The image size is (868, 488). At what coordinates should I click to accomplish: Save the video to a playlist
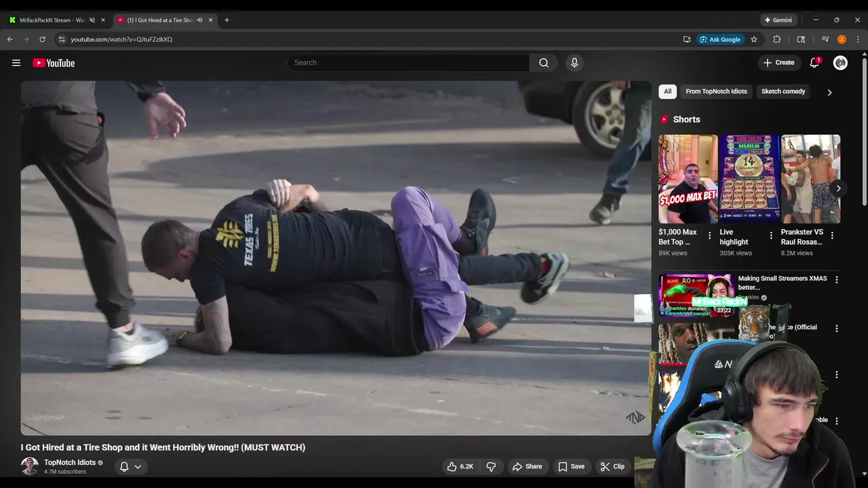pos(571,466)
